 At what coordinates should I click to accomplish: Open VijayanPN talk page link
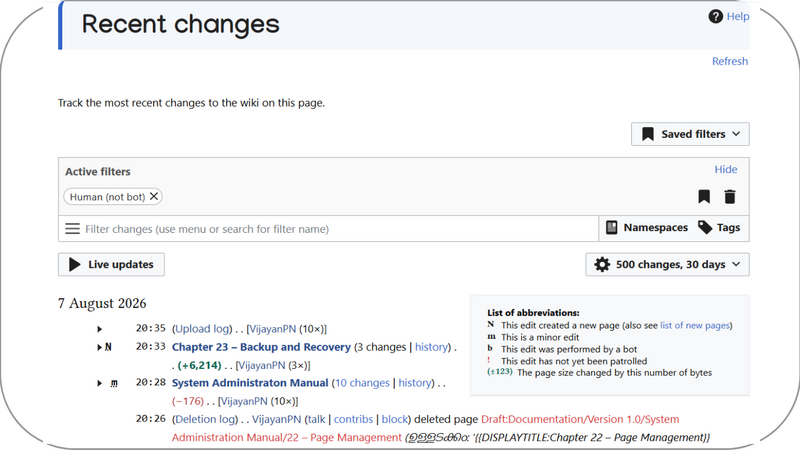coord(316,419)
